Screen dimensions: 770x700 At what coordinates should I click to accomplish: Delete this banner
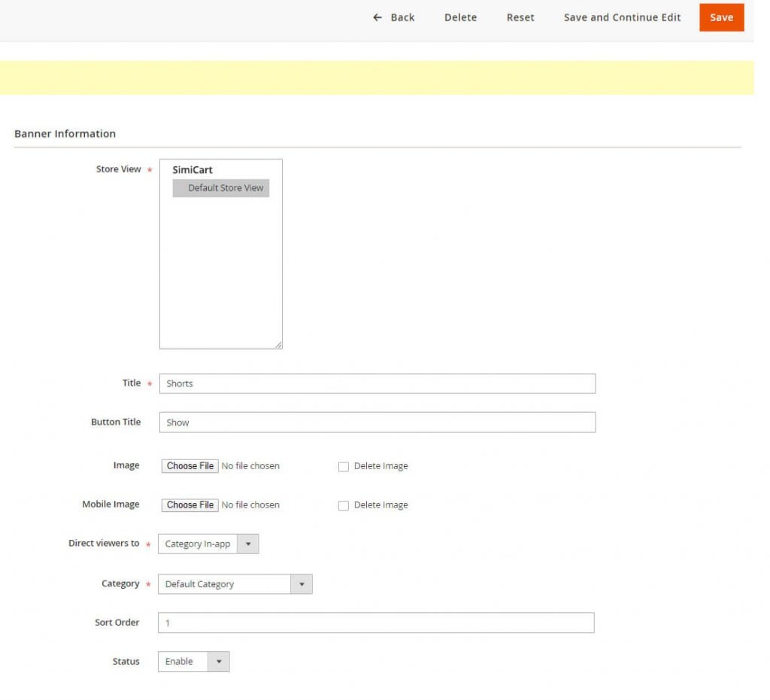point(461,18)
